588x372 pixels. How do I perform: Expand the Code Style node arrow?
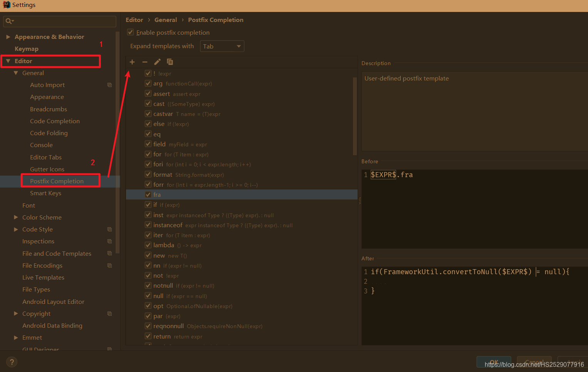(x=16, y=229)
